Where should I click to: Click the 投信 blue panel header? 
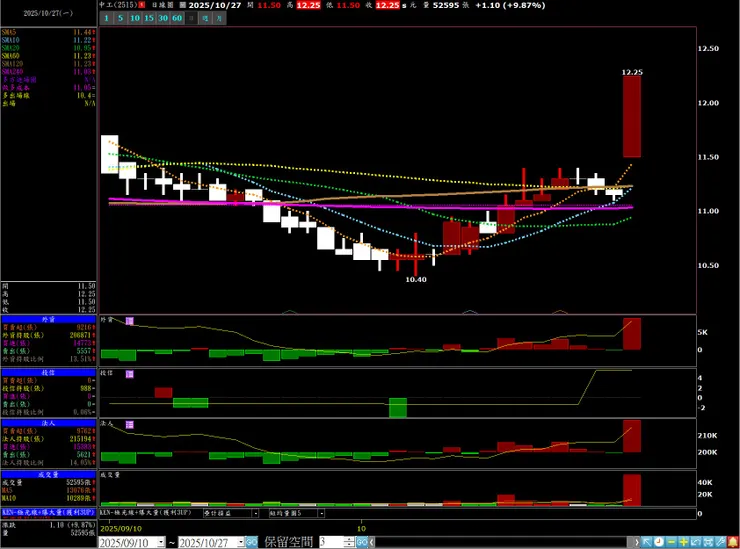click(x=49, y=372)
